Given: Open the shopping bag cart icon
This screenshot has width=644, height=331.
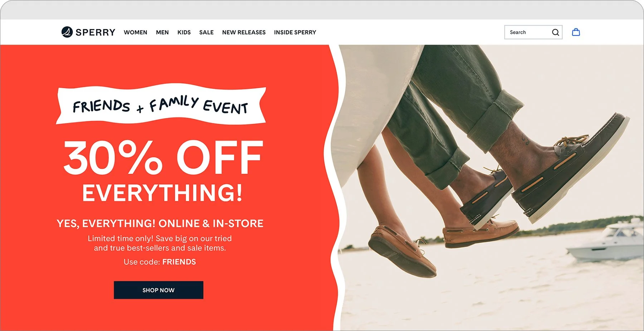Looking at the screenshot, I should (x=576, y=32).
